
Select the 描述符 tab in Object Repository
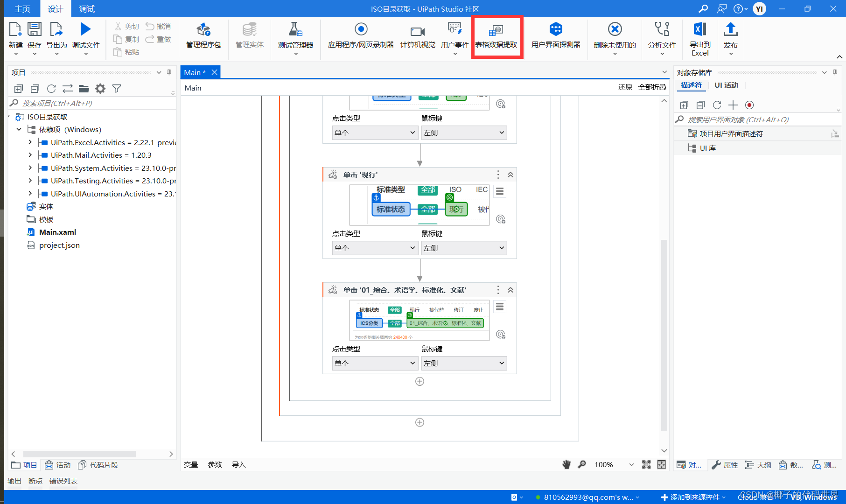pos(691,85)
